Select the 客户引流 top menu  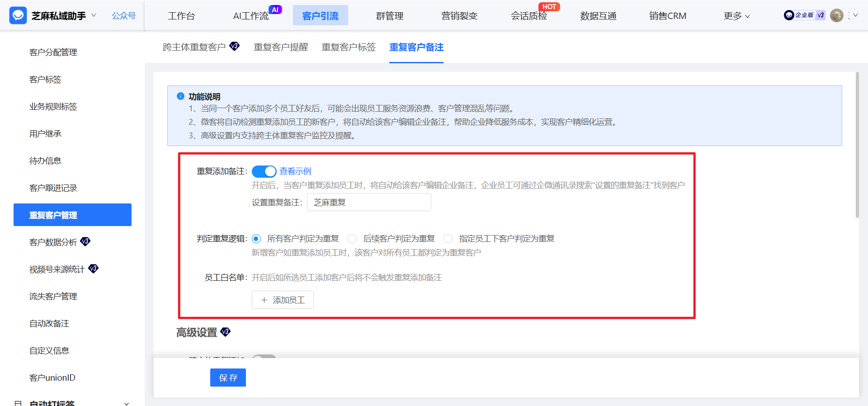(x=321, y=16)
